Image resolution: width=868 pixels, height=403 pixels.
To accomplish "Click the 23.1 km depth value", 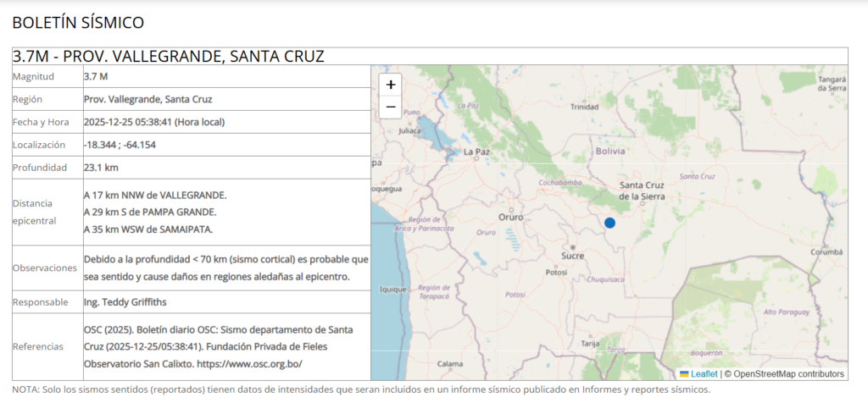I will (x=101, y=168).
